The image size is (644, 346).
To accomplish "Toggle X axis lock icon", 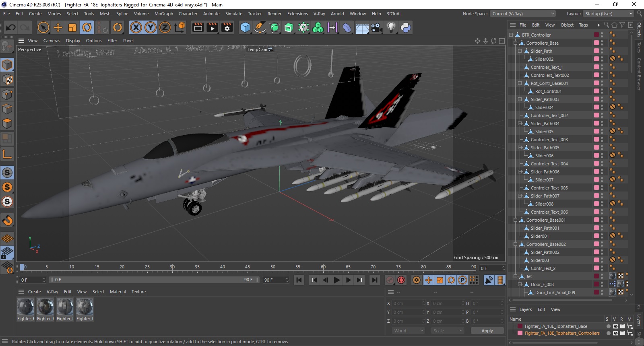I will [136, 27].
